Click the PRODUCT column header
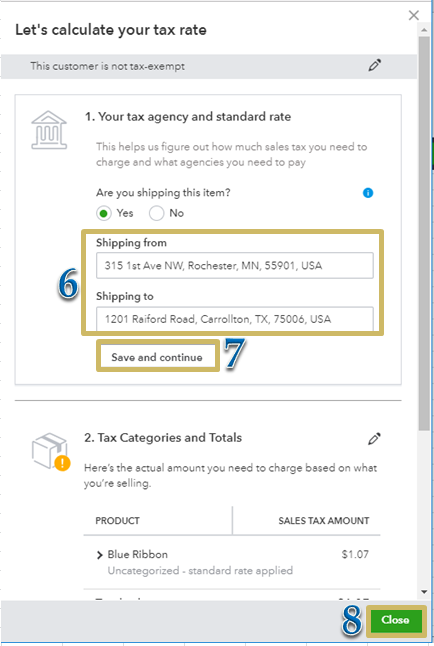The height and width of the screenshot is (646, 434). pos(117,521)
